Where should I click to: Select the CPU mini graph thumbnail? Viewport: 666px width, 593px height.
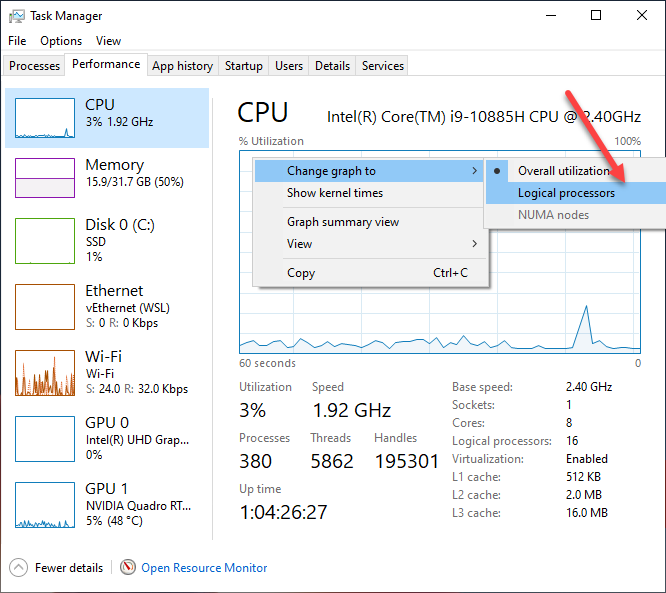click(45, 118)
